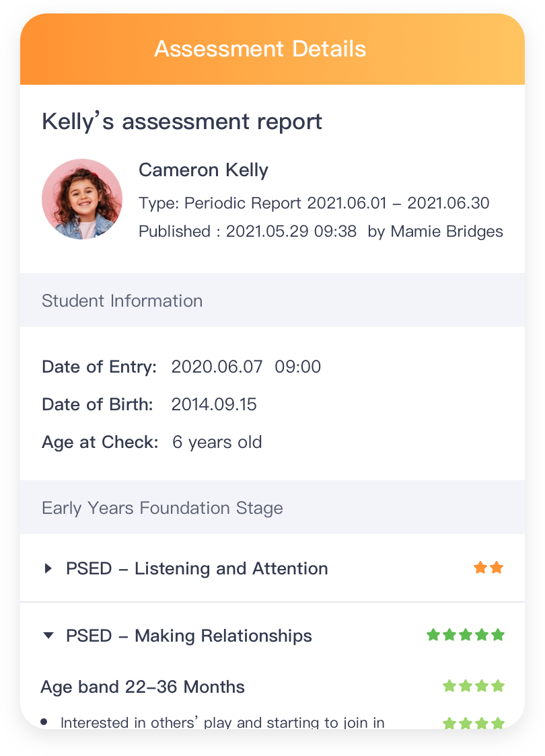Click stars beside Interested in others' play

pos(474,723)
